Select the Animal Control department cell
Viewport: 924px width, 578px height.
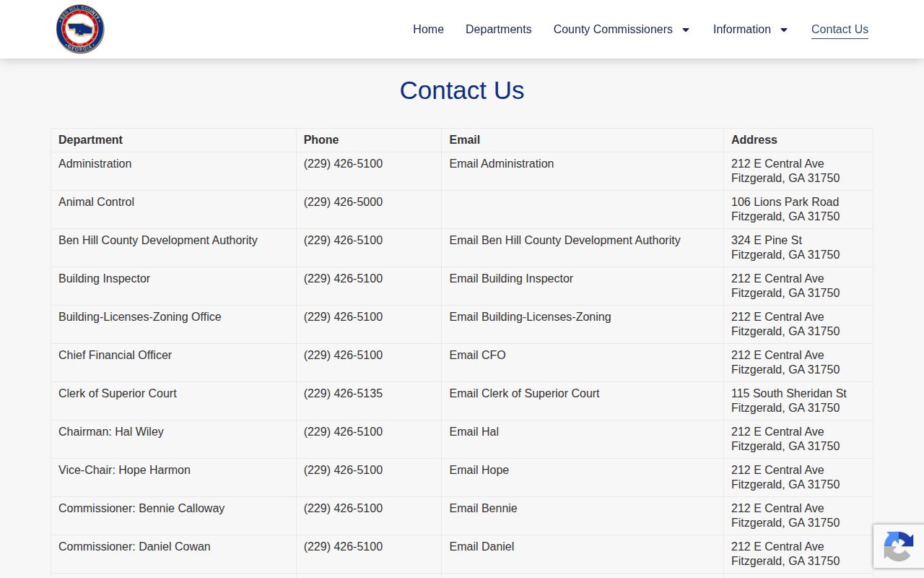point(173,210)
